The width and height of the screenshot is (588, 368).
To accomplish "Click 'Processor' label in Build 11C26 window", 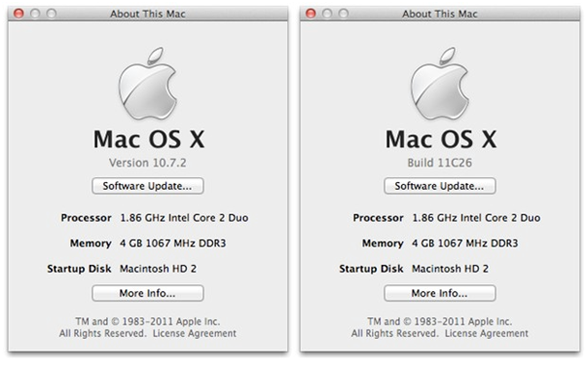I will pyautogui.click(x=379, y=218).
